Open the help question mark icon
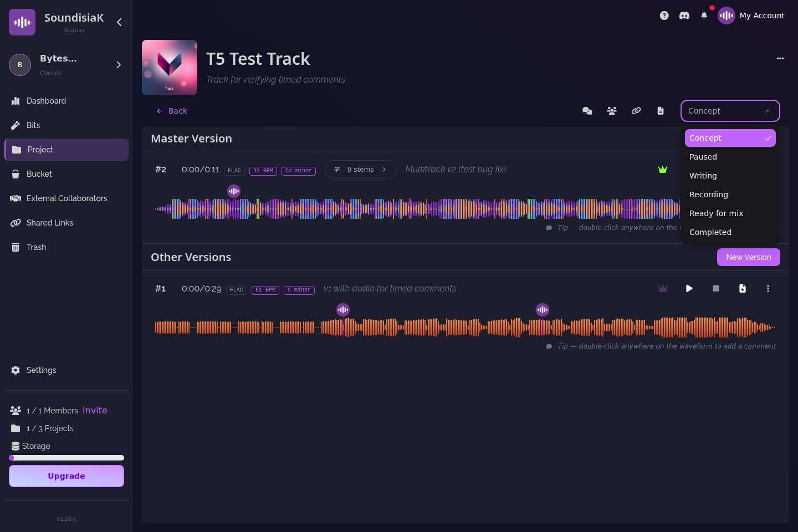 click(x=664, y=16)
